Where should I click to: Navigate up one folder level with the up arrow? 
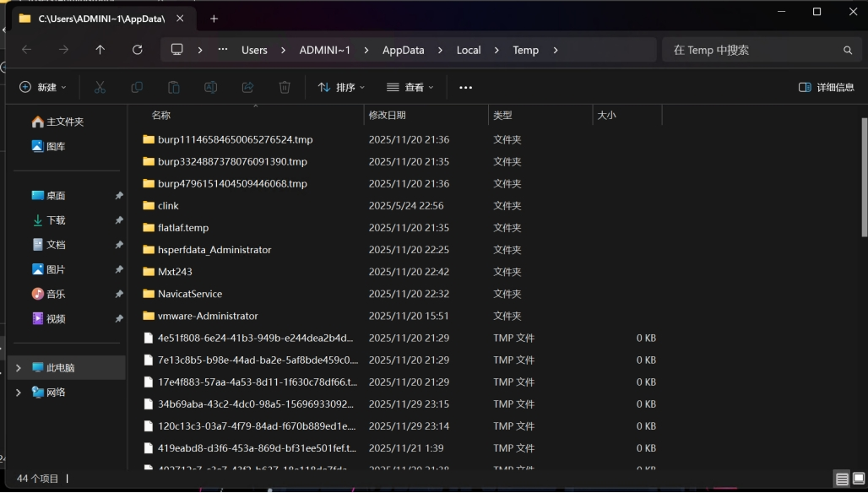100,50
